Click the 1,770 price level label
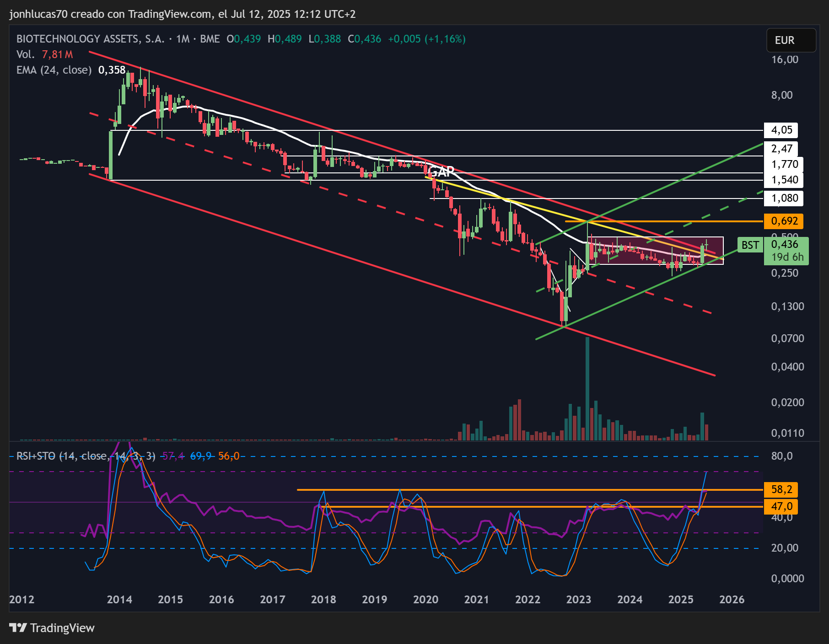The image size is (829, 644). 784,164
